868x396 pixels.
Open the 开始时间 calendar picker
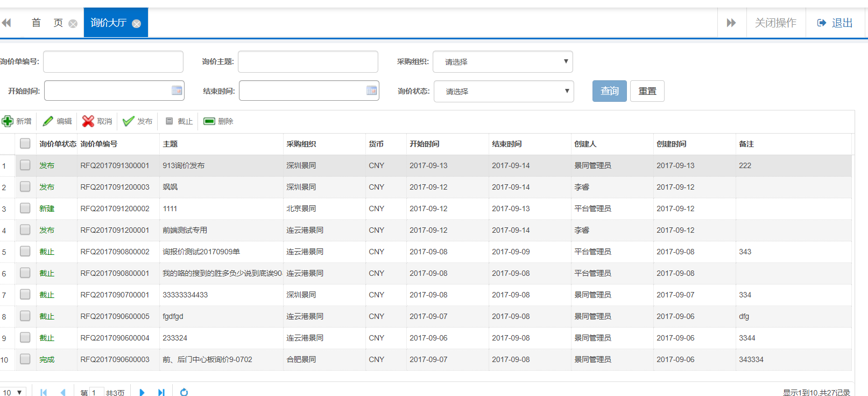click(x=177, y=91)
